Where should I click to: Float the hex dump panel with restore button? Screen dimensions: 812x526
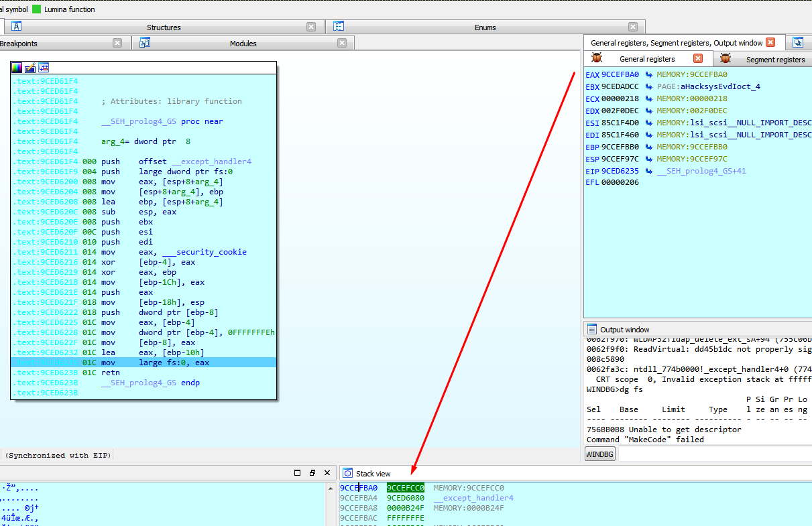(x=312, y=473)
